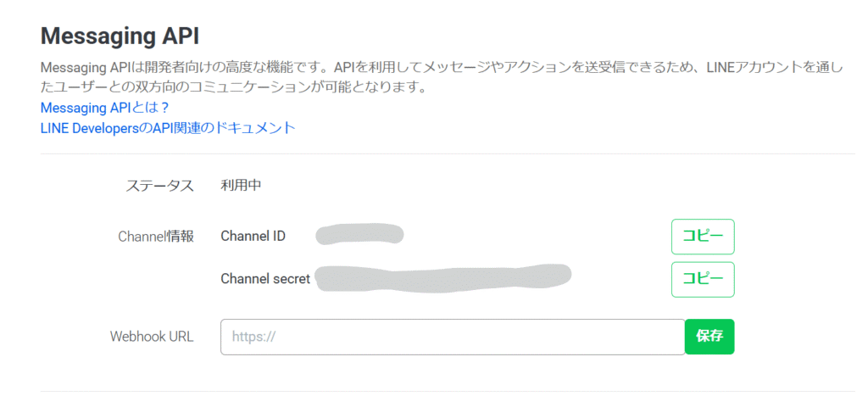Click the divider below the documentation links
Screen dimensions: 868x396
[448, 154]
